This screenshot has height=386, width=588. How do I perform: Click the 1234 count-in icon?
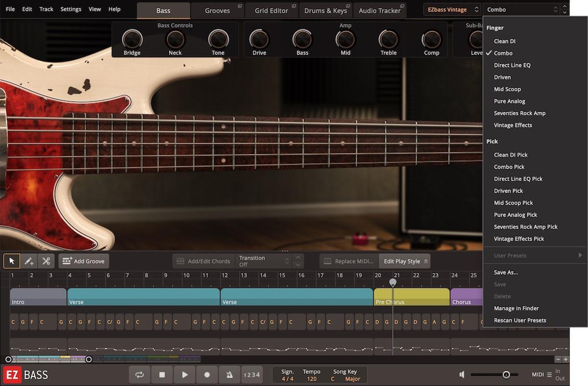(x=252, y=374)
